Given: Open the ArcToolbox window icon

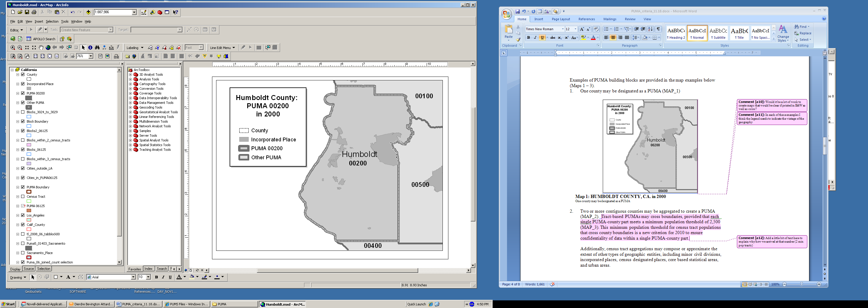Looking at the screenshot, I should [160, 12].
